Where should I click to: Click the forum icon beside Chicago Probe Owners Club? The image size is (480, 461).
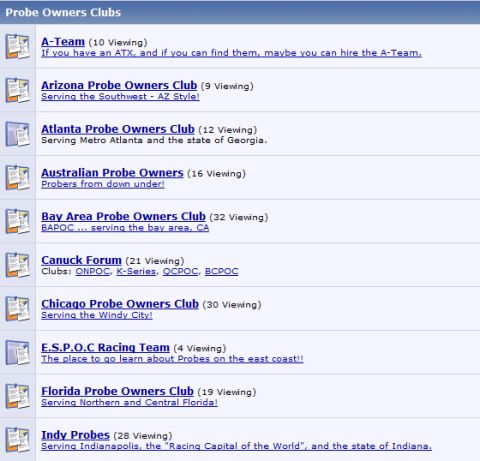click(x=17, y=308)
